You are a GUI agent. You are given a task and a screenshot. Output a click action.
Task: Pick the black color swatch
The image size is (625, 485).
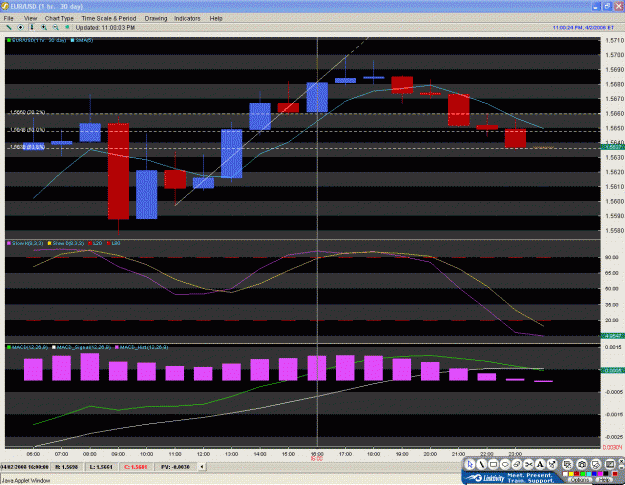[x=606, y=474]
